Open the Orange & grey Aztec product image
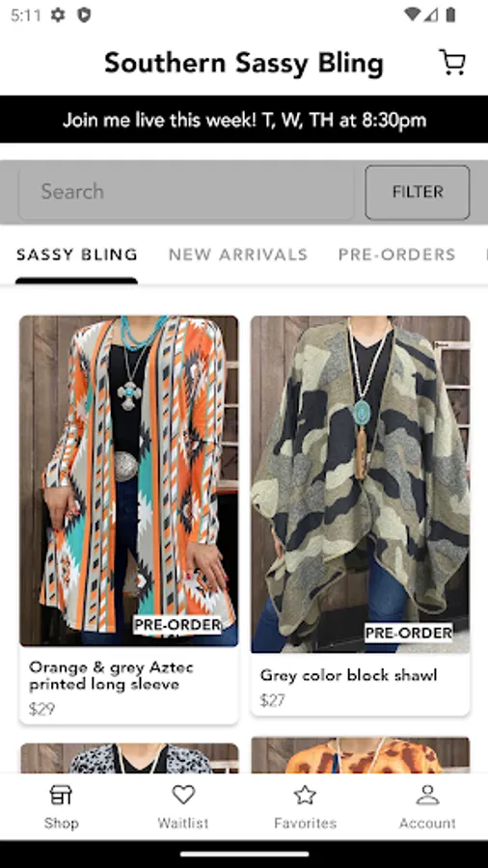Image resolution: width=488 pixels, height=868 pixels. pyautogui.click(x=129, y=480)
